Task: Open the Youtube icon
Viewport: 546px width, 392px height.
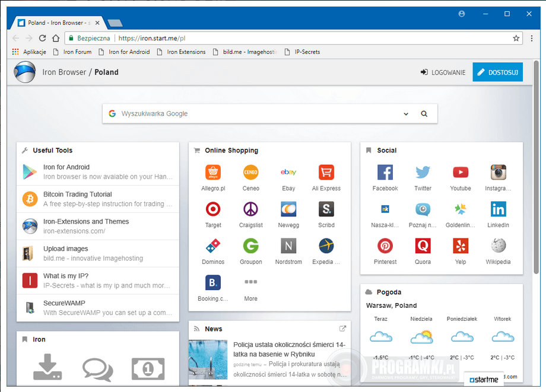Action: (x=461, y=172)
